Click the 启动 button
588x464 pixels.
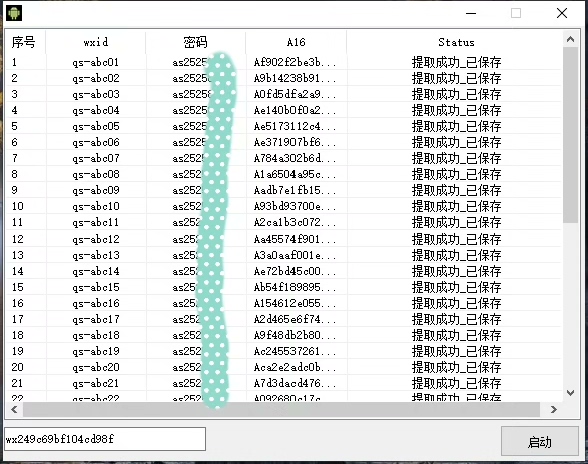click(x=539, y=441)
